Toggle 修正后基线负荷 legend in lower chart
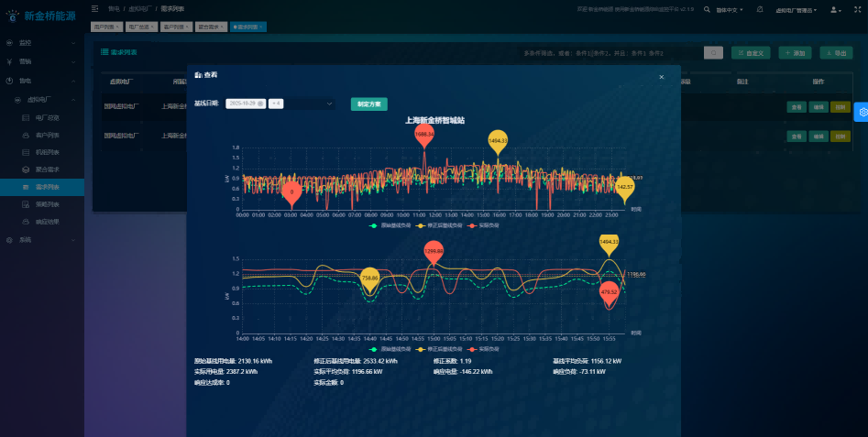The width and height of the screenshot is (868, 437). (x=437, y=349)
